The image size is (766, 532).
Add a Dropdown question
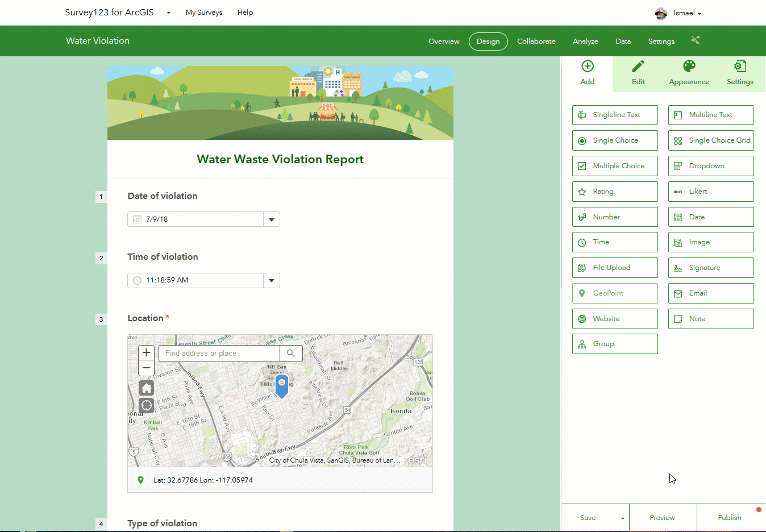[711, 166]
